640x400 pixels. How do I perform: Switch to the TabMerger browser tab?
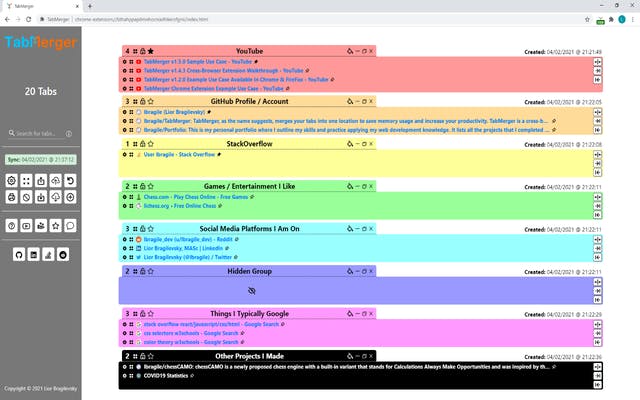click(x=40, y=6)
